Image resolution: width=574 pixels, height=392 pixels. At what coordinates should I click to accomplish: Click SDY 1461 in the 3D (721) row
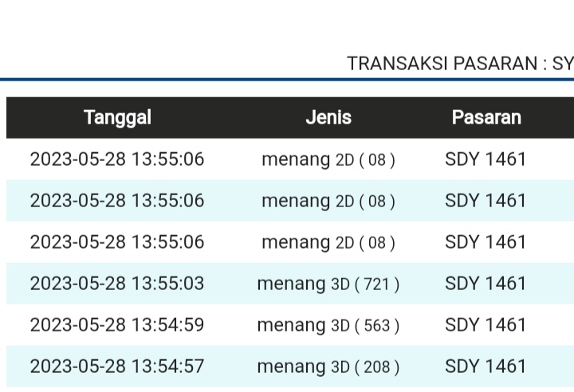486,284
